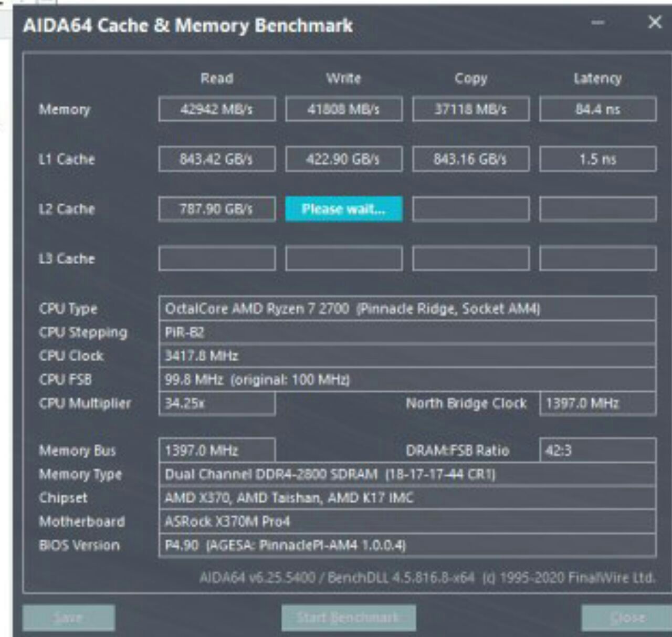Click the empty L3 Cache Read field
Image resolution: width=672 pixels, height=637 pixels.
pos(217,258)
